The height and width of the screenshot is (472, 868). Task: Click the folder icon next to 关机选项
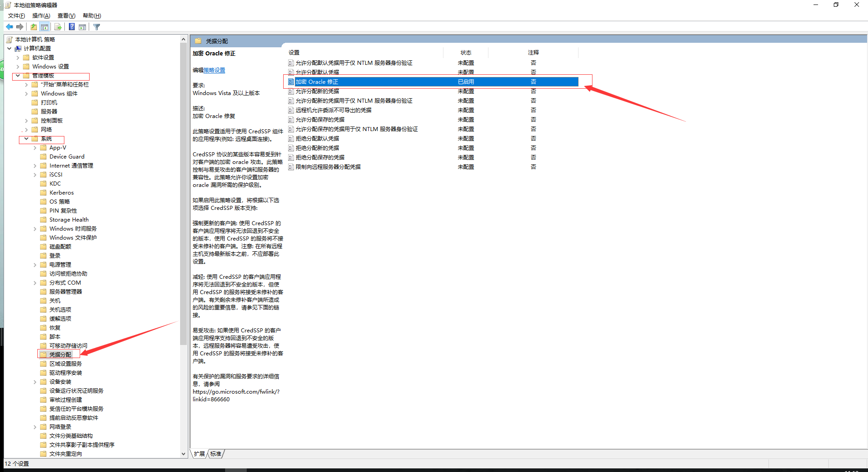click(x=44, y=310)
